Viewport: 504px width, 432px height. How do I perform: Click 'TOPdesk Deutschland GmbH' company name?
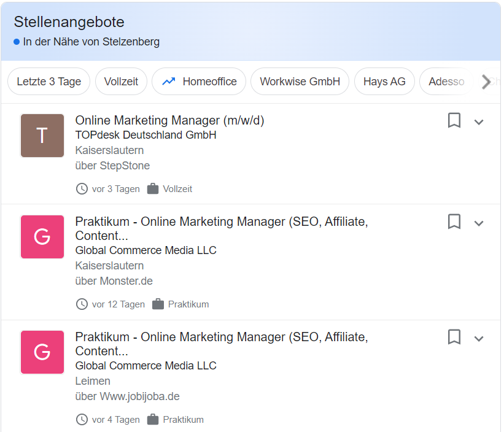pos(145,135)
